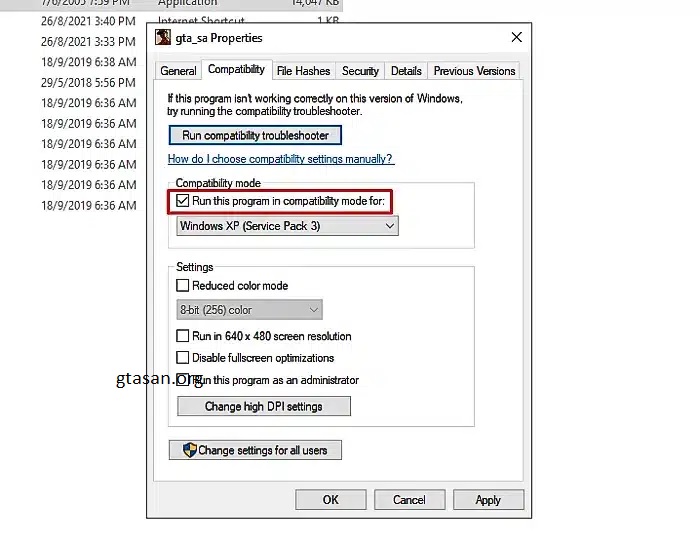
Task: Click the gta_sa icon in title bar
Action: (163, 37)
